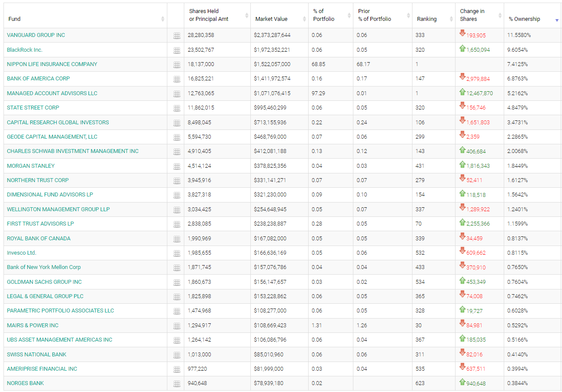
Task: Open grid icon in MANAGED ACCOUNT ADVISORS row
Action: [176, 94]
